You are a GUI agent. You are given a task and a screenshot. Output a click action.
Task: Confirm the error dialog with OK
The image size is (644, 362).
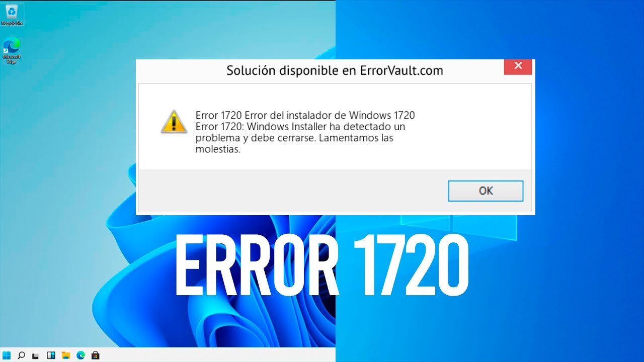[486, 191]
